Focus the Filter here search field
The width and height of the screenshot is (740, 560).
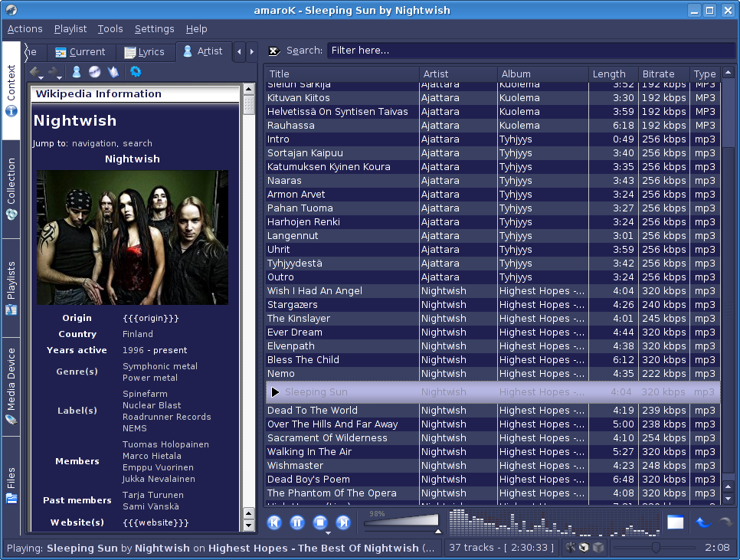click(x=530, y=51)
